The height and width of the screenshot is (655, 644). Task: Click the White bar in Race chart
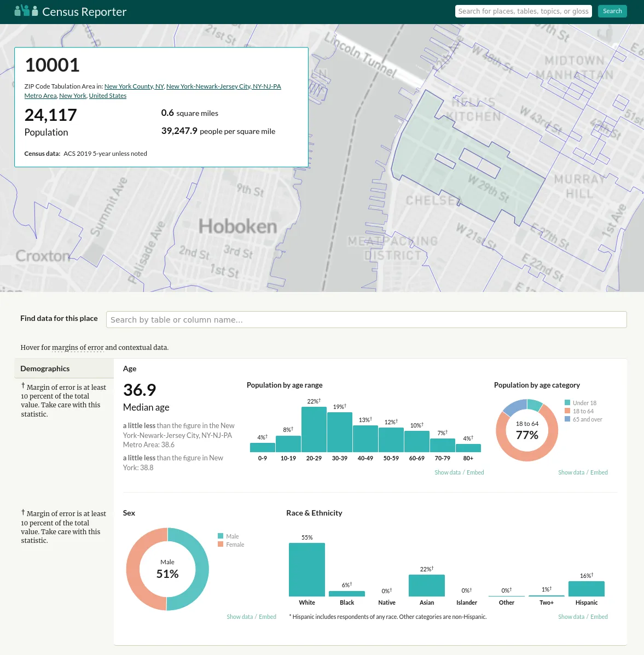click(x=306, y=569)
